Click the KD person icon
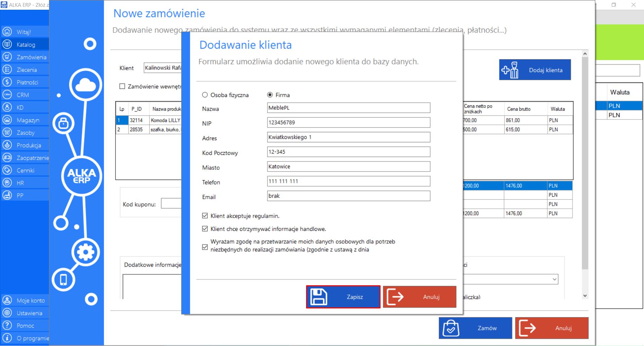Viewport: 644px width, 346px height. (7, 107)
